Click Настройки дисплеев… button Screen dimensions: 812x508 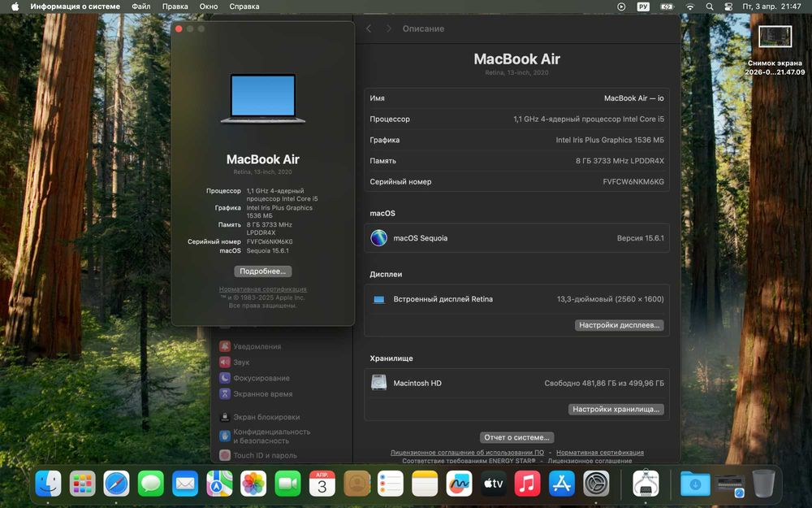(619, 325)
